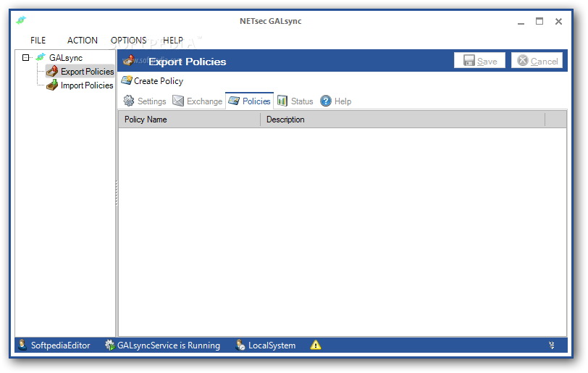Click Create Policy link

coord(159,80)
